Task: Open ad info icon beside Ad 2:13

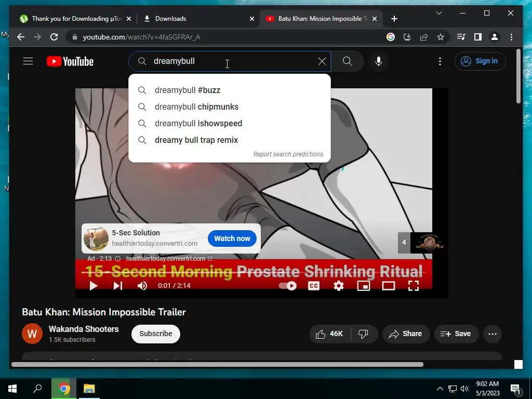Action: 118,259
